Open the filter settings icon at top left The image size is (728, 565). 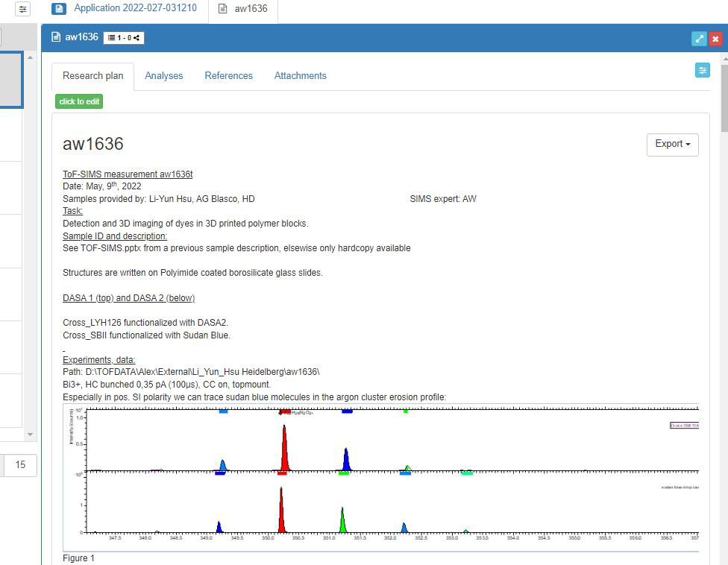click(x=22, y=9)
